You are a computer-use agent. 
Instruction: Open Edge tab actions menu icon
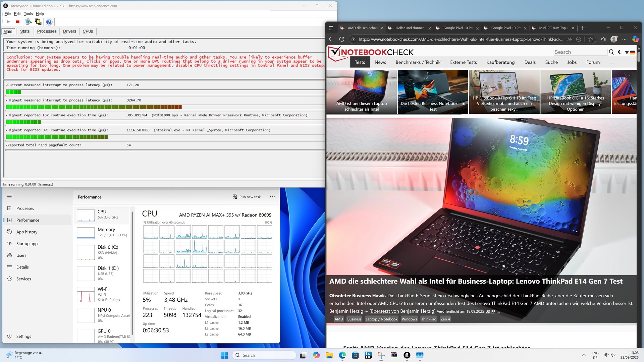point(331,28)
